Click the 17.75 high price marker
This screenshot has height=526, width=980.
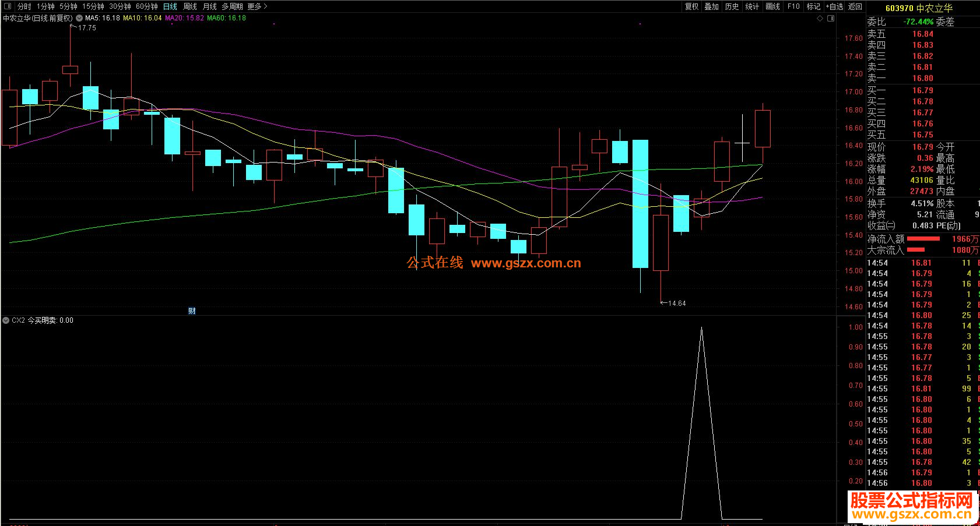pyautogui.click(x=87, y=27)
